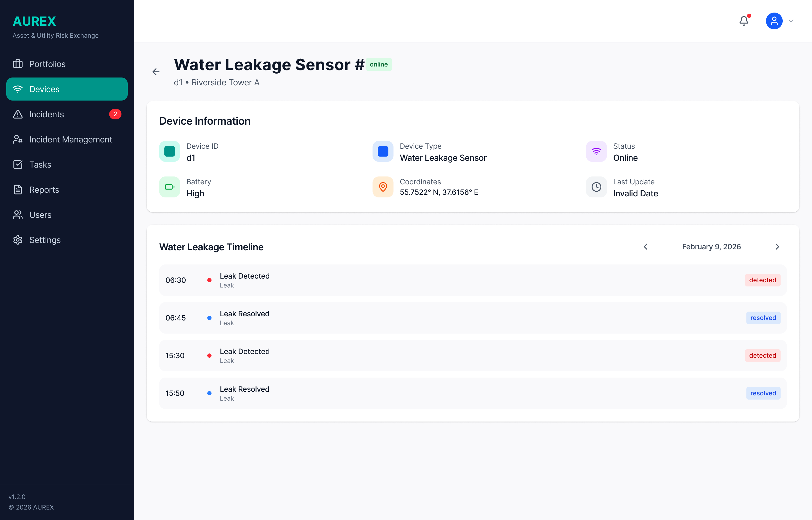
Task: Select the February 9, 2026 date label
Action: pyautogui.click(x=711, y=246)
